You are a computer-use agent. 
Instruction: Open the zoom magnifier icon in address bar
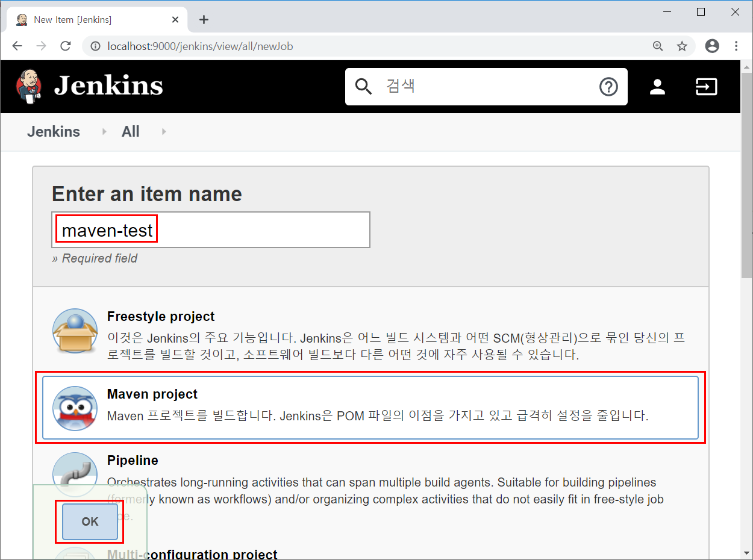pos(658,46)
